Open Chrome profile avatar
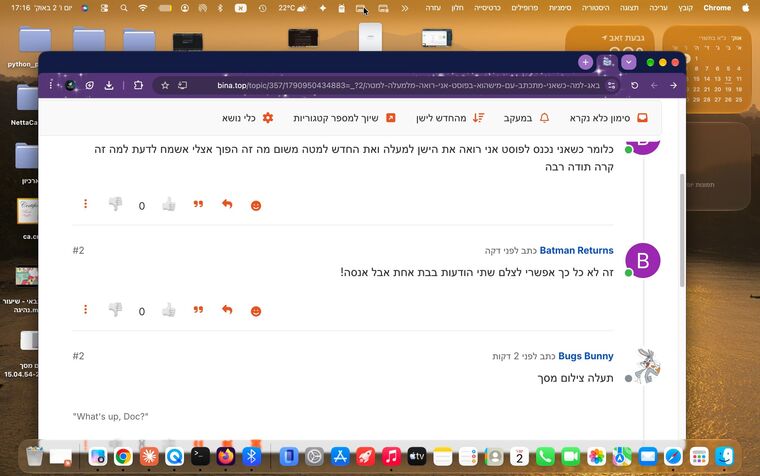 click(x=71, y=85)
